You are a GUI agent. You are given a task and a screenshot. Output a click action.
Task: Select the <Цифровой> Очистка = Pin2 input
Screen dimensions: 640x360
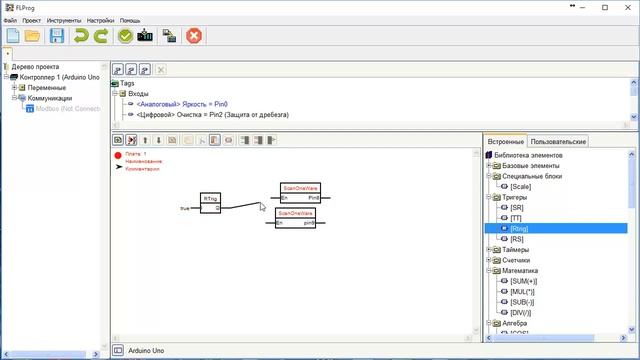pyautogui.click(x=213, y=115)
